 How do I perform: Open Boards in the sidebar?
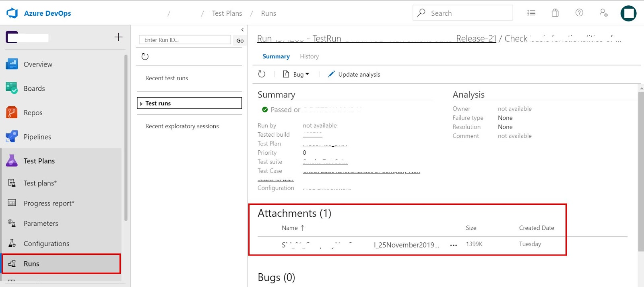[34, 88]
